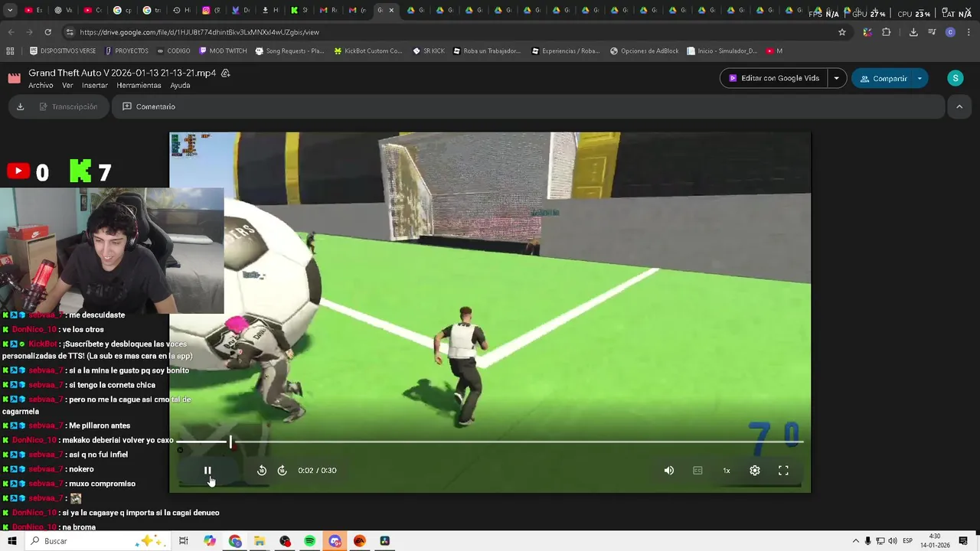The image size is (980, 551).
Task: Open the Chrome profile avatar
Action: tap(950, 32)
